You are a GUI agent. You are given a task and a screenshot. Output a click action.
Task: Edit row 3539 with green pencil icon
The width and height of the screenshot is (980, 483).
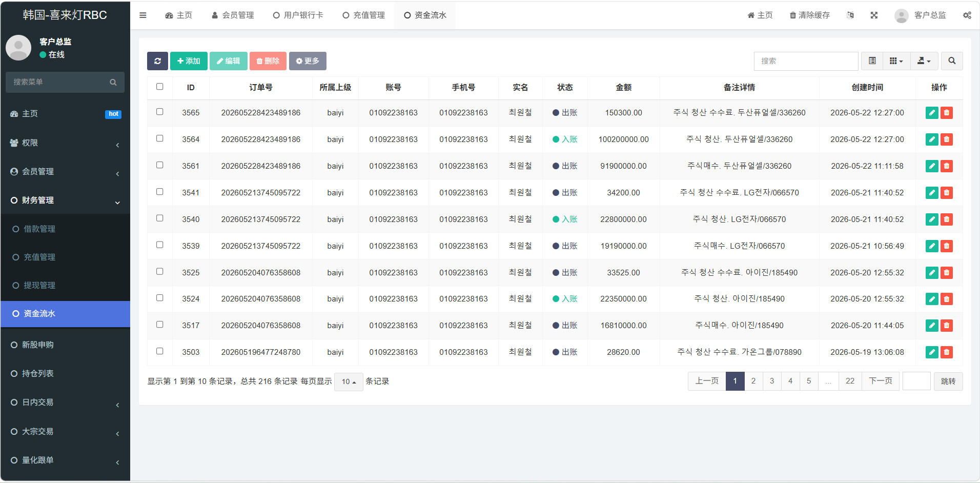[x=932, y=246]
